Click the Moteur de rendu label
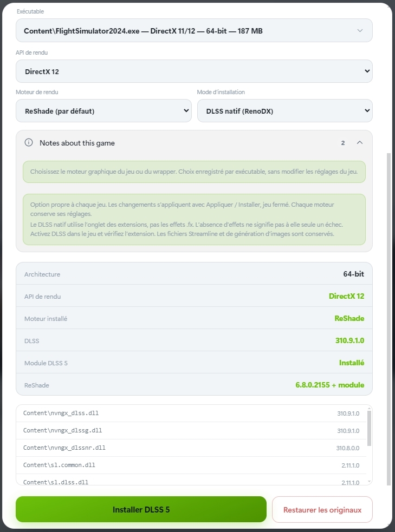Image resolution: width=395 pixels, height=532 pixels. click(x=37, y=92)
